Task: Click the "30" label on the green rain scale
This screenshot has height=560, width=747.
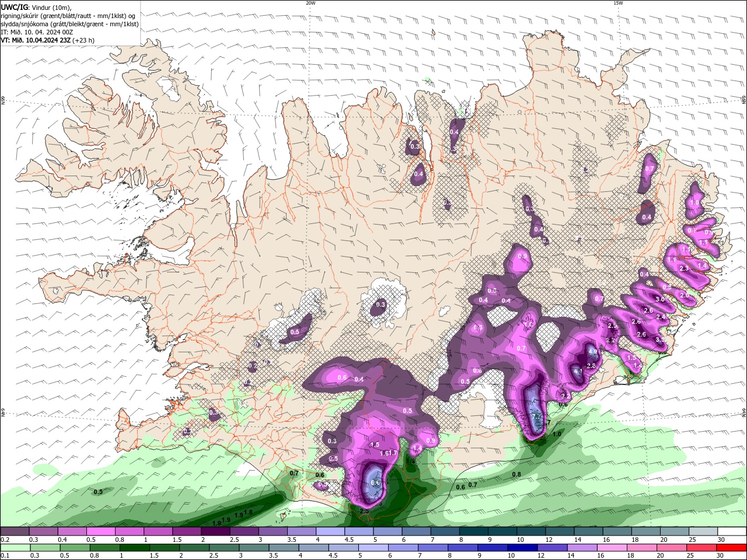Action: [720, 555]
